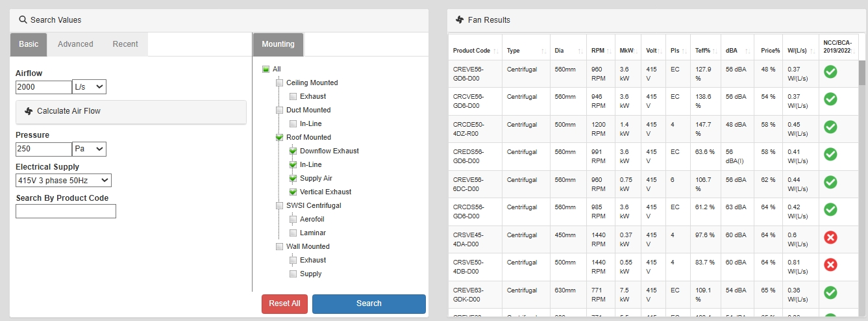
Task: Tick the Wall Mounted Supply checkbox
Action: (x=293, y=274)
